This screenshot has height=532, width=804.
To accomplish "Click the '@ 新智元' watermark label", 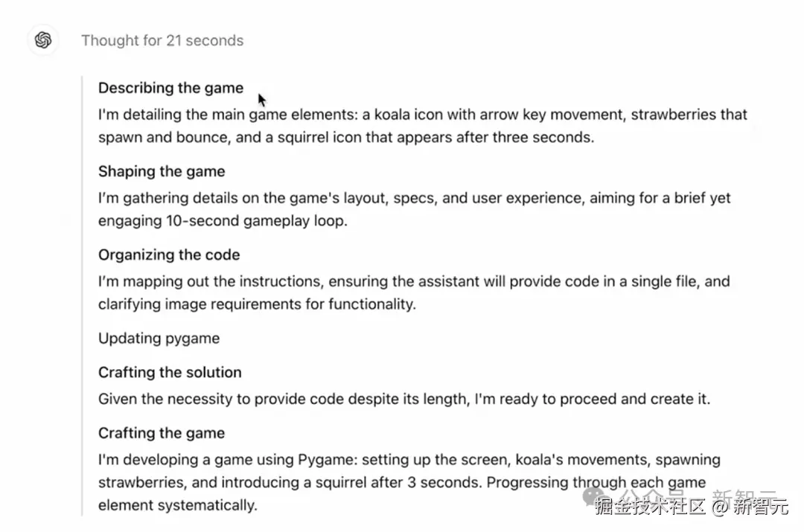I will (x=750, y=507).
